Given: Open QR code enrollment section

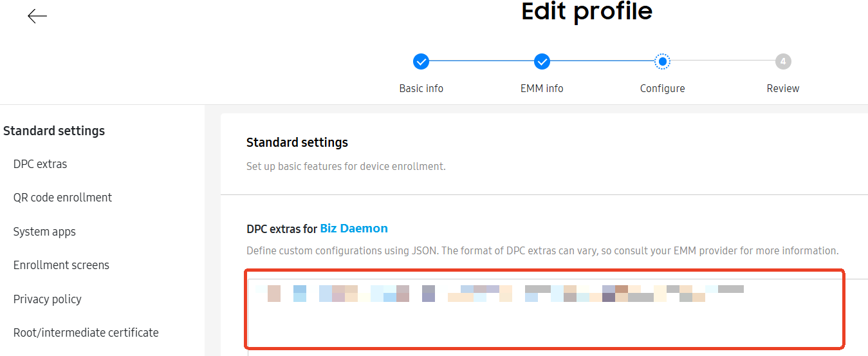Looking at the screenshot, I should click(62, 198).
